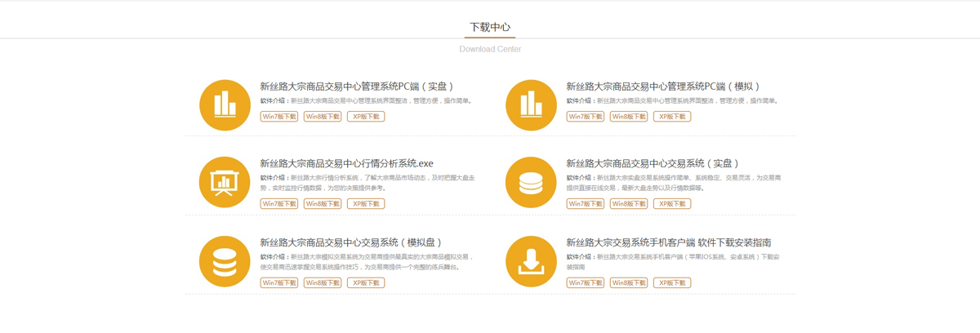Screen dimensions: 980x333
Task: Download XP version of 行情分析系统.exe
Action: tap(366, 204)
